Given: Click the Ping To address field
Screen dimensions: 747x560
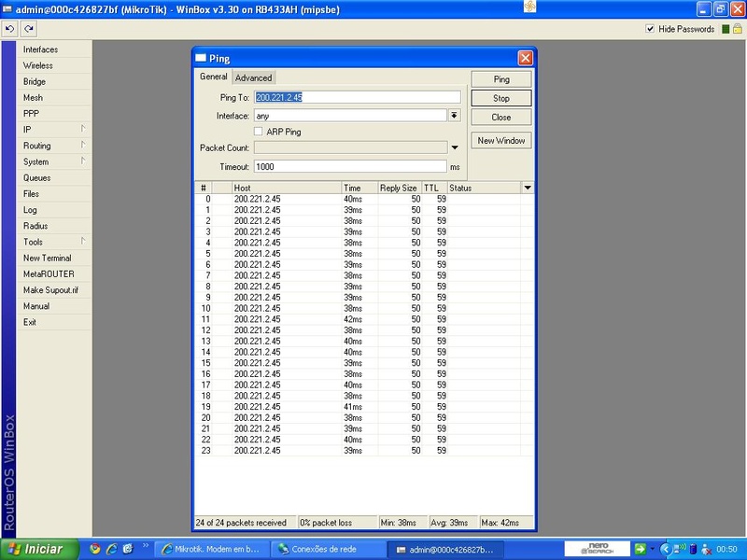Looking at the screenshot, I should point(358,97).
